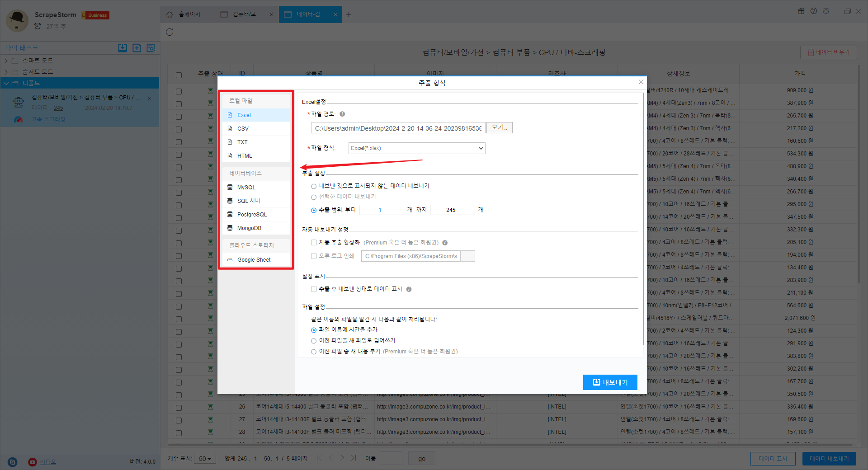Select Excel in the 로컬 파일 list
The image size is (868, 470).
pyautogui.click(x=256, y=115)
